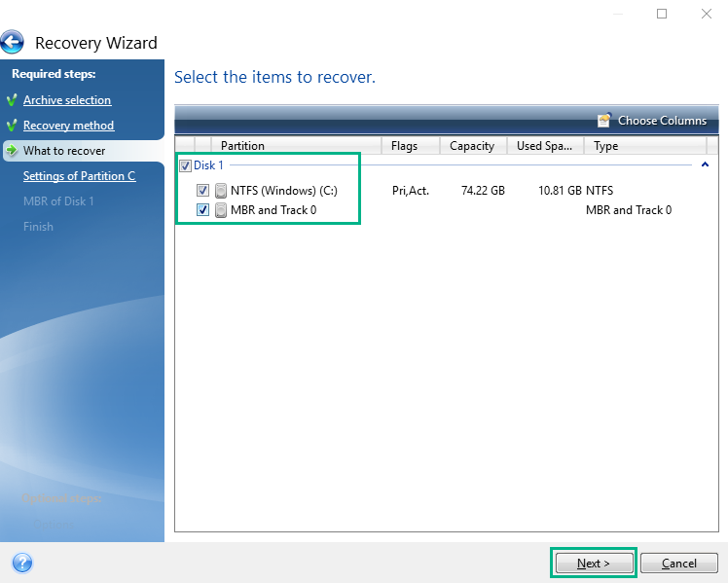
Task: Open help with the question mark icon
Action: (x=21, y=563)
